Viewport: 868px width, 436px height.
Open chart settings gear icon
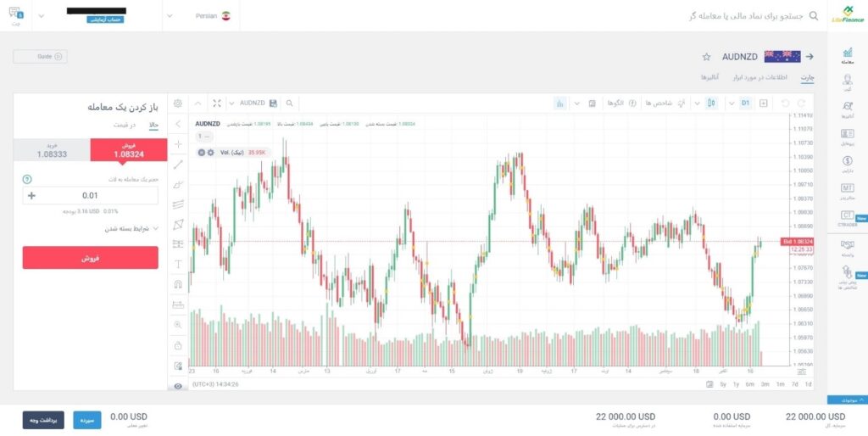tap(178, 103)
